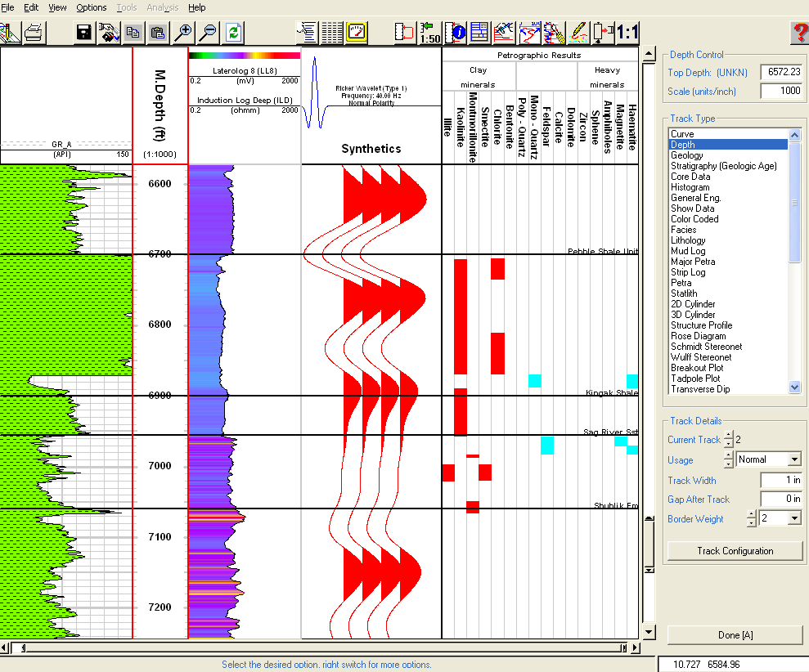Viewport: 809px width, 672px height.
Task: Open the Help menu
Action: tap(196, 7)
